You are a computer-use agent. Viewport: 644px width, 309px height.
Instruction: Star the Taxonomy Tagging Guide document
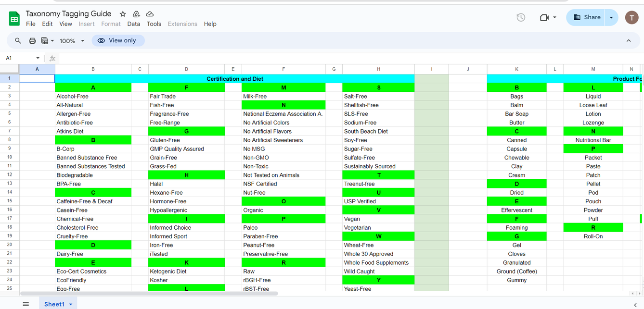123,14
